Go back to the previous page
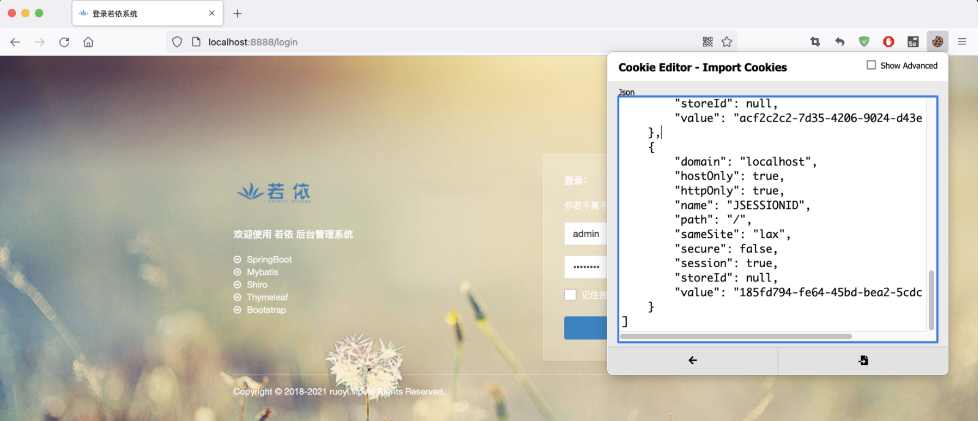The height and width of the screenshot is (421, 980). 15,42
